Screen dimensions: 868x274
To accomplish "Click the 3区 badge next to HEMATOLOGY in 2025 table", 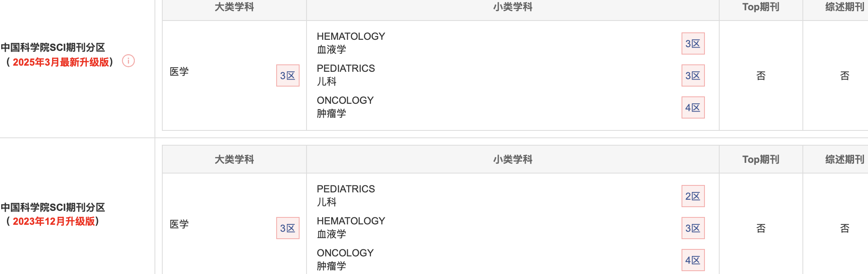I will [x=693, y=43].
